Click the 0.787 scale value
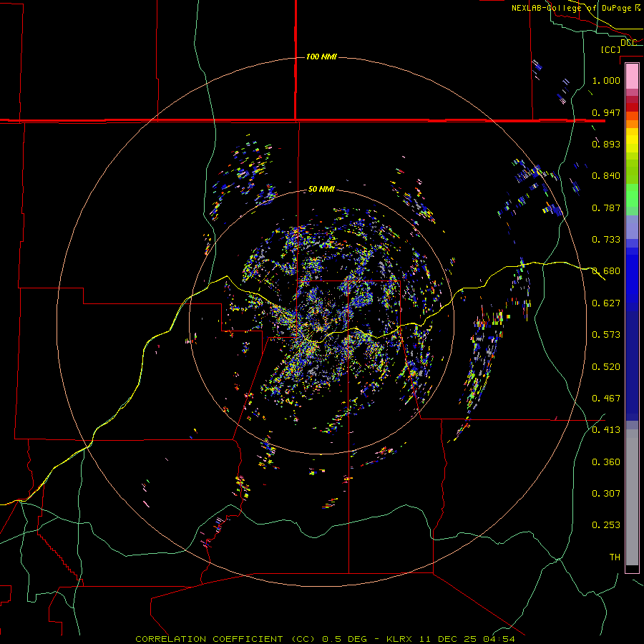Image resolution: width=644 pixels, height=644 pixels. click(606, 208)
